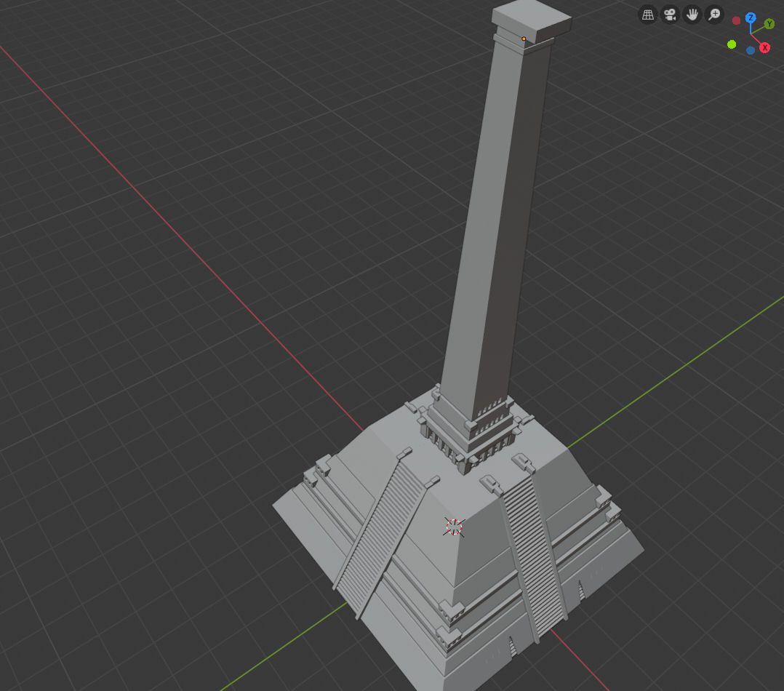
Task: Toggle the camera view icon
Action: point(669,15)
